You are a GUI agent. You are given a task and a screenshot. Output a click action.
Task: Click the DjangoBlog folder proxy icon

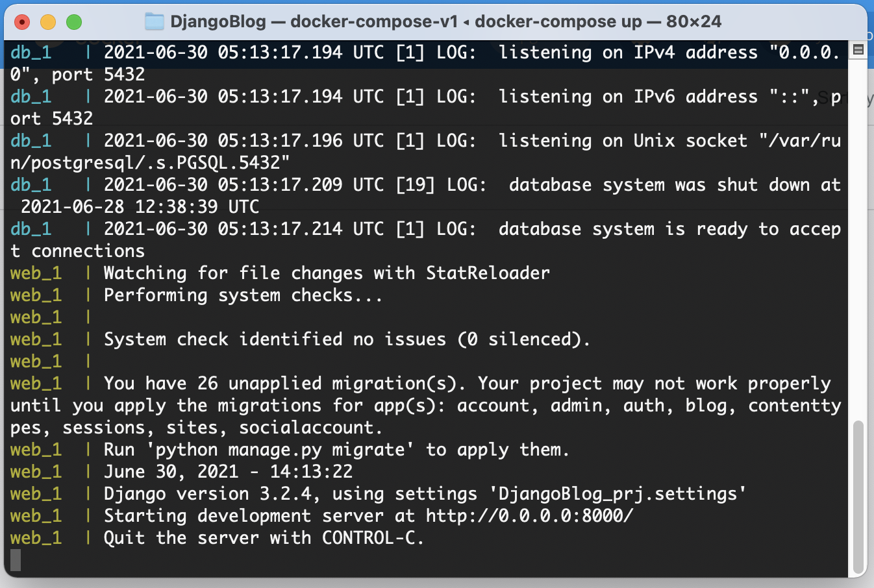tap(154, 21)
